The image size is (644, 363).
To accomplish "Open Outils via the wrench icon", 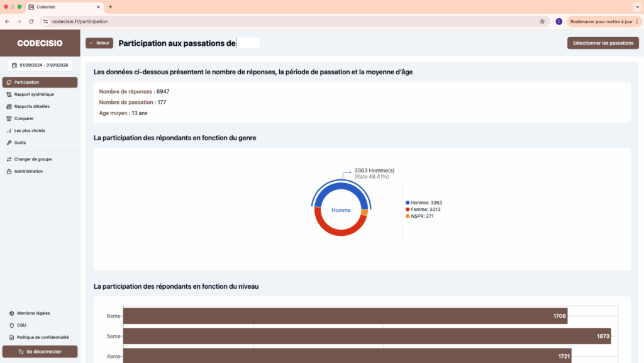I will 9,143.
